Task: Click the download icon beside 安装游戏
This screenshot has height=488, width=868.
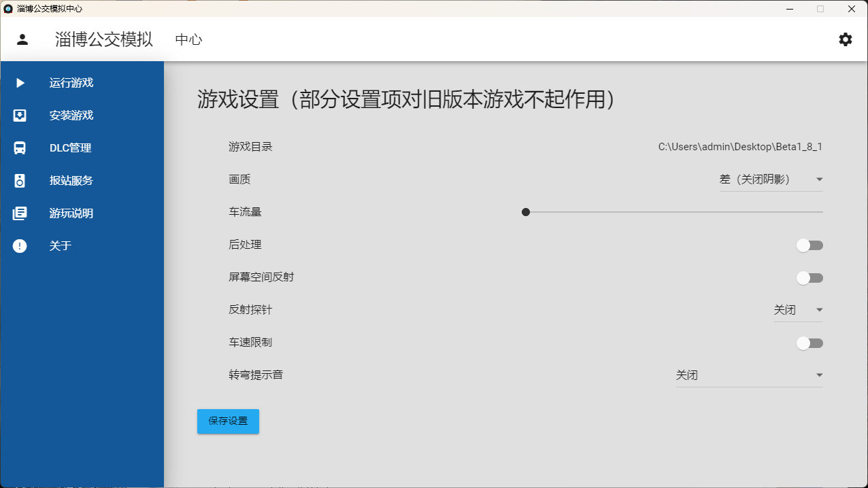Action: click(x=20, y=116)
